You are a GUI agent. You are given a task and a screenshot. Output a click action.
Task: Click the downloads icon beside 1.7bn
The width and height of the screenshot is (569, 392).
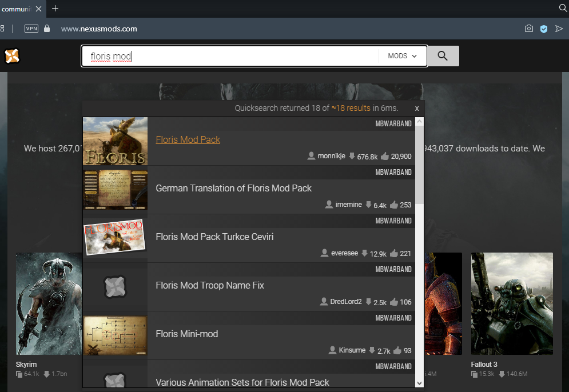click(x=46, y=374)
